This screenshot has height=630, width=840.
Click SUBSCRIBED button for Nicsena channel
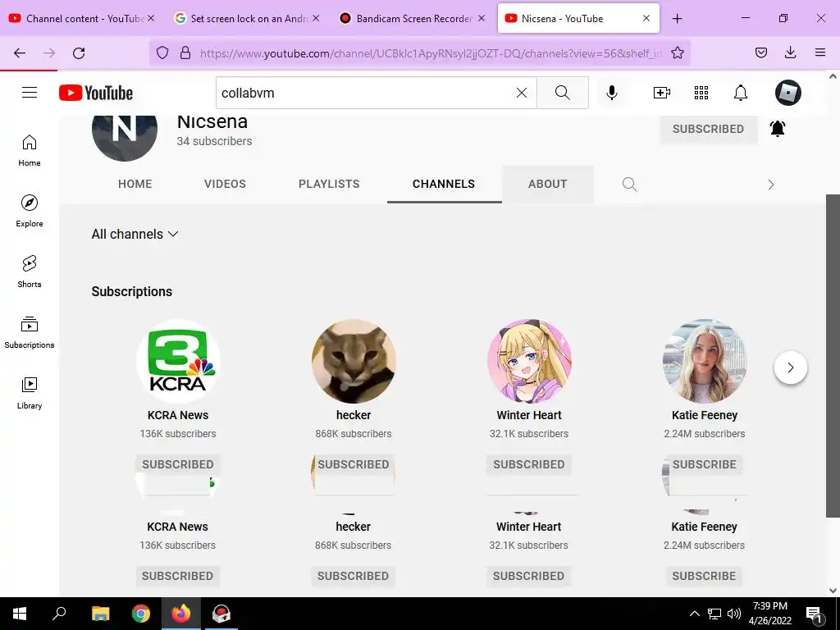(x=708, y=129)
